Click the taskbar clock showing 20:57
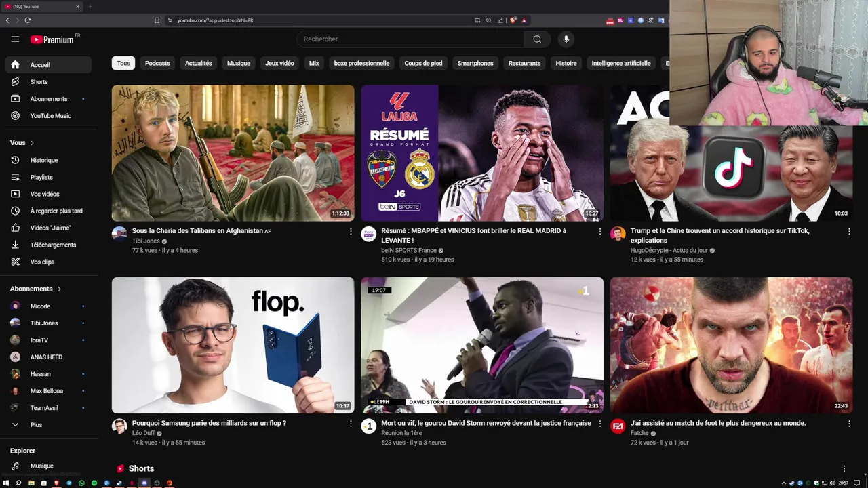868x488 pixels. 843,483
